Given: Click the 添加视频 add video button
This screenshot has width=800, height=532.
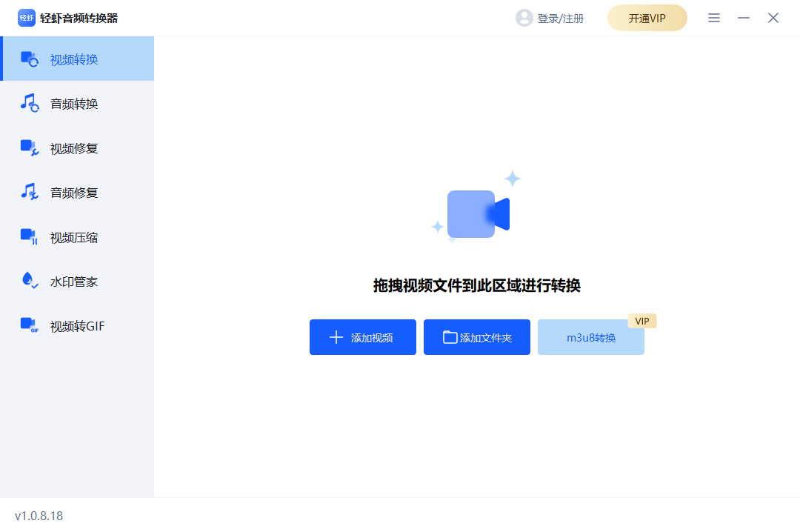Looking at the screenshot, I should 363,337.
